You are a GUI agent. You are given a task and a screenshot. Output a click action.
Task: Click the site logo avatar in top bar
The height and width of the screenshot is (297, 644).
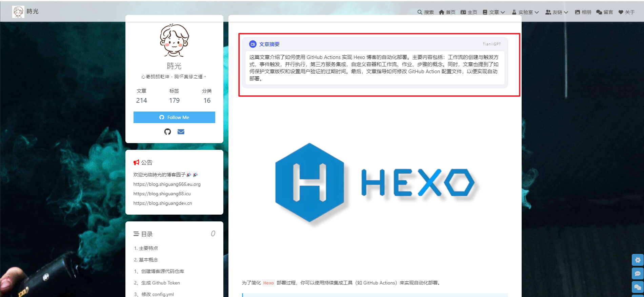18,12
